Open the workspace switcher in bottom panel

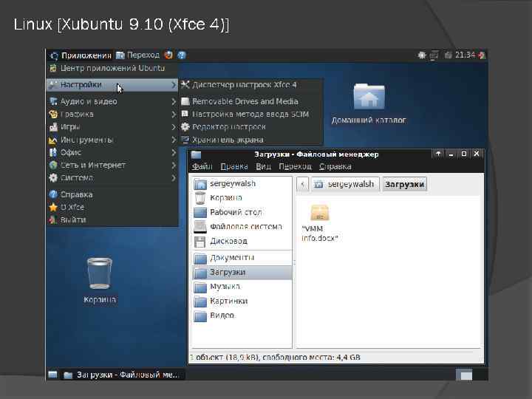[x=463, y=375]
